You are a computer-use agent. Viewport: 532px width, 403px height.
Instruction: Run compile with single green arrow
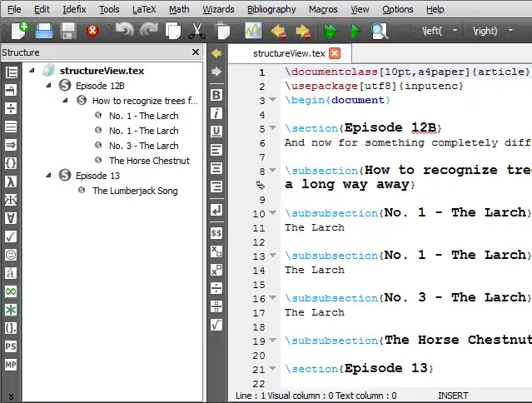355,31
